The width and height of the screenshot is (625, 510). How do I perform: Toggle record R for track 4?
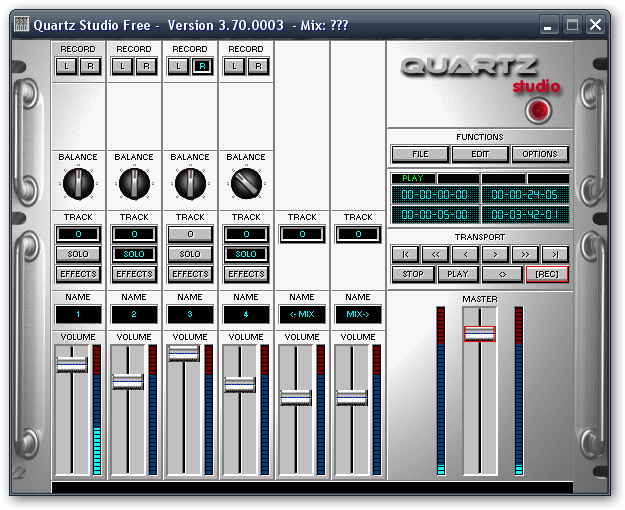(x=258, y=66)
